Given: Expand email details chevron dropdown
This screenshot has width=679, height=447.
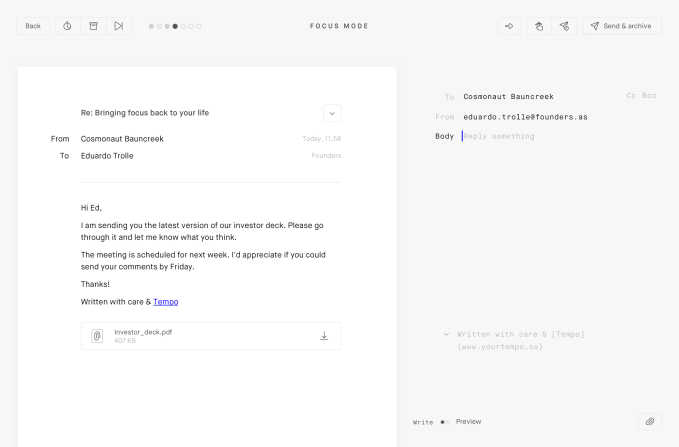Looking at the screenshot, I should click(332, 113).
